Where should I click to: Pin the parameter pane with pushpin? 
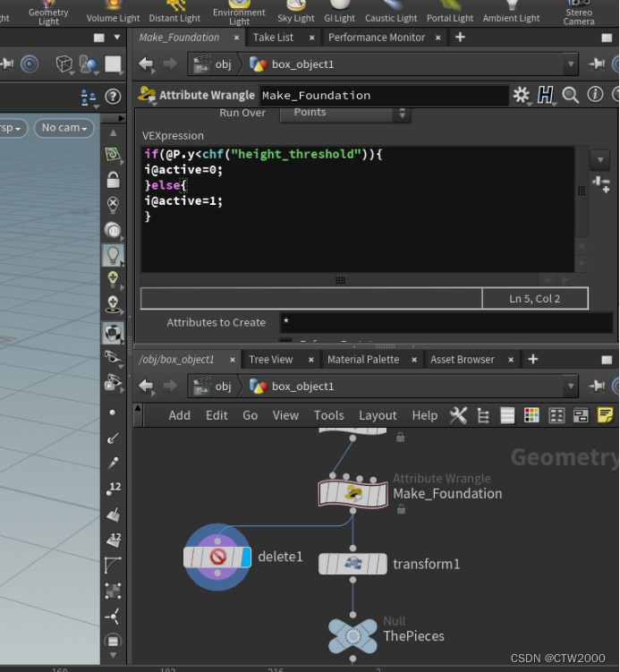597,64
